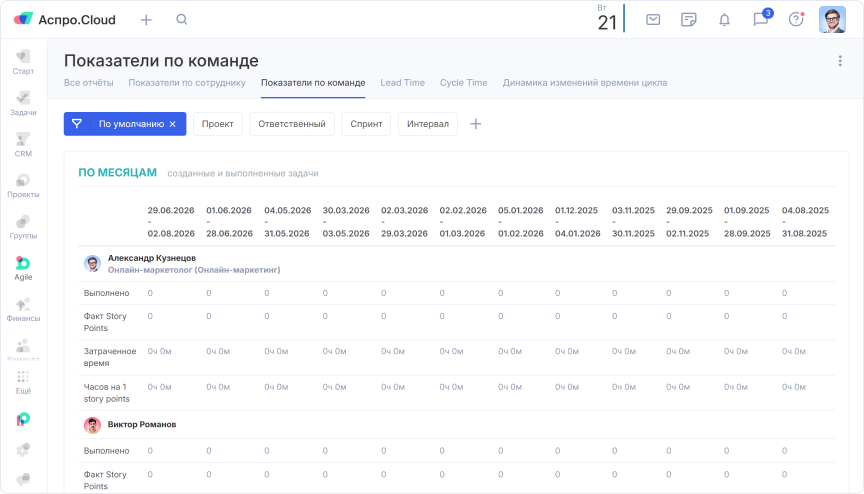The image size is (864, 494).
Task: Click the 29.06.2026 - 02.08.2026 column header
Action: click(171, 222)
